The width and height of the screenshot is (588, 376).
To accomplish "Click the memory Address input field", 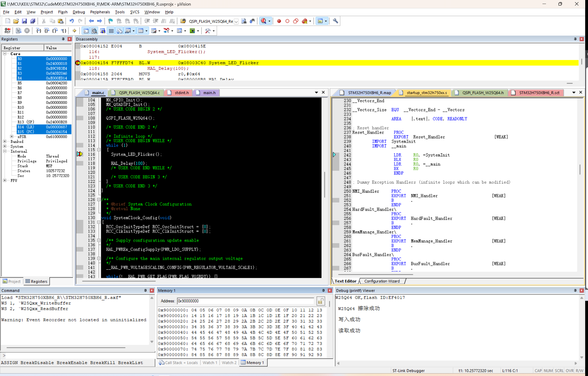I will 245,301.
